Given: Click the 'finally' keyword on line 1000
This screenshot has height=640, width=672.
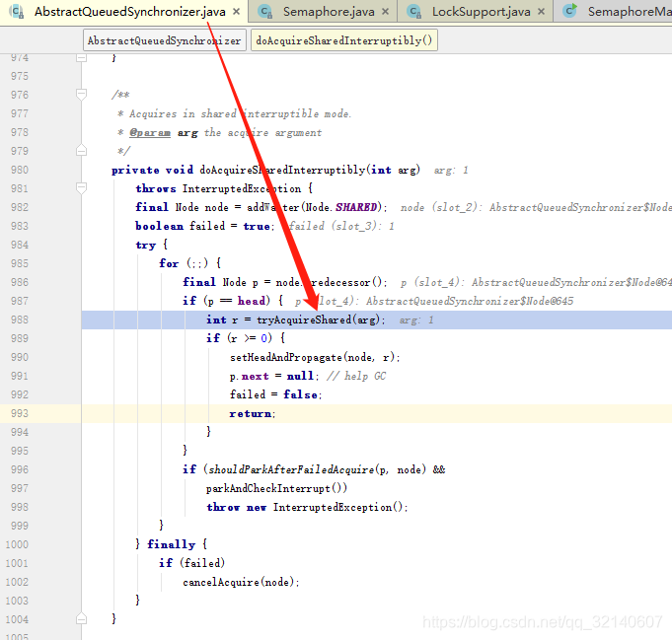Looking at the screenshot, I should tap(171, 544).
